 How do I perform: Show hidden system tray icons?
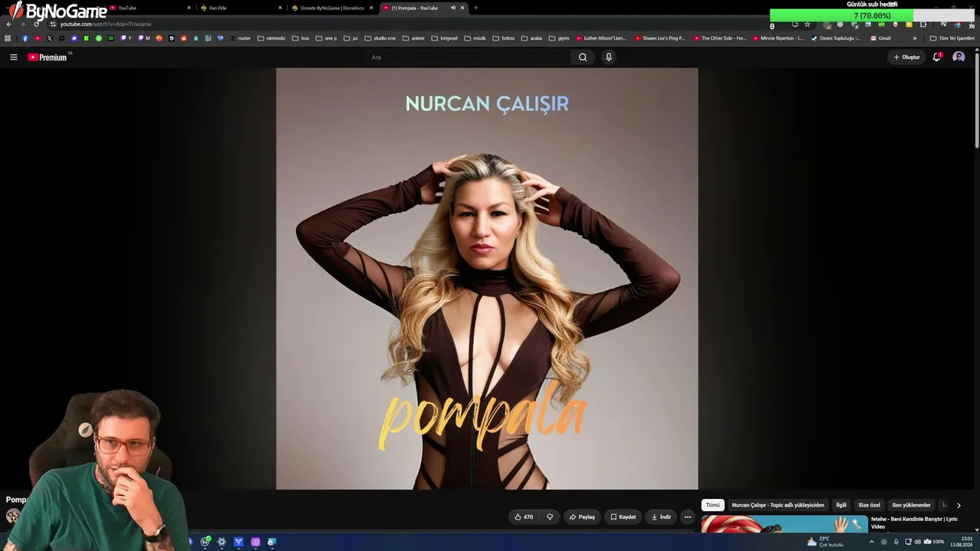pos(871,542)
